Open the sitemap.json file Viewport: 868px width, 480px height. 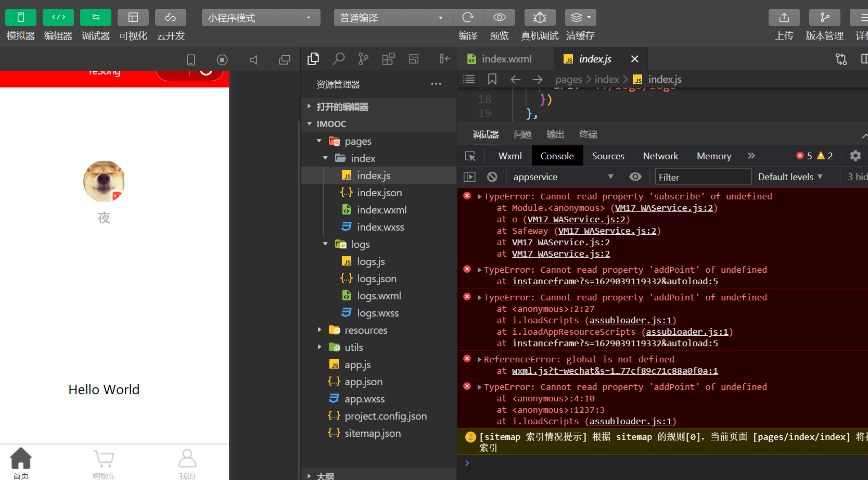coord(379,433)
